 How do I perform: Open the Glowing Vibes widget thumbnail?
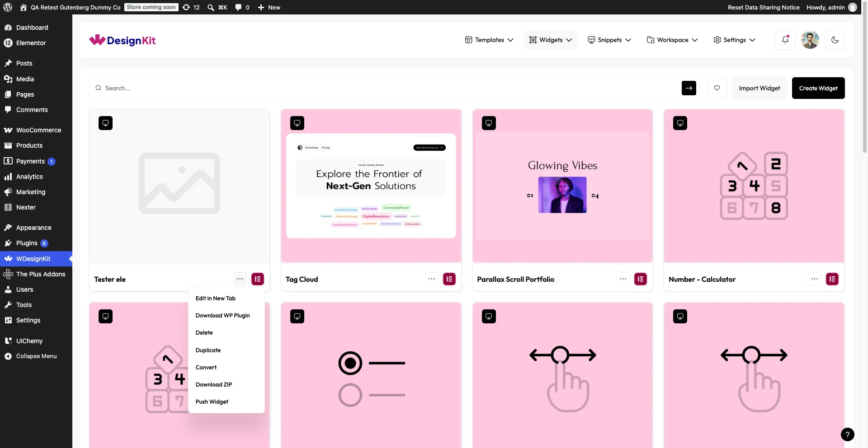tap(562, 186)
